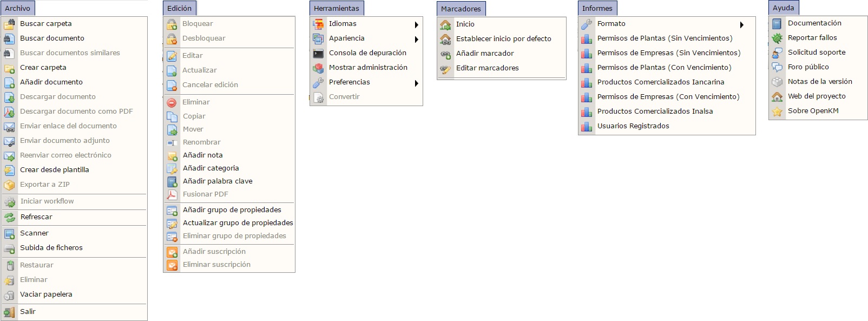
Task: Click the Reportar fallos bug icon
Action: coord(777,38)
